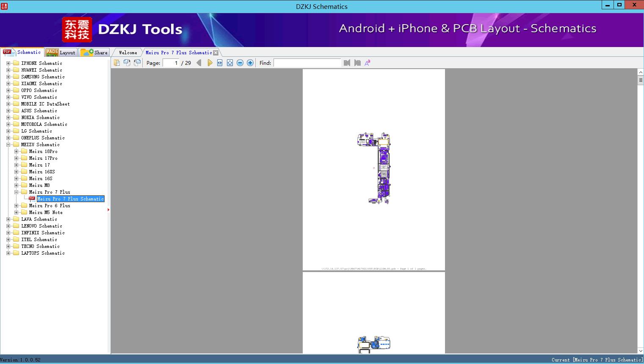Zoom out with the minus icon

240,63
